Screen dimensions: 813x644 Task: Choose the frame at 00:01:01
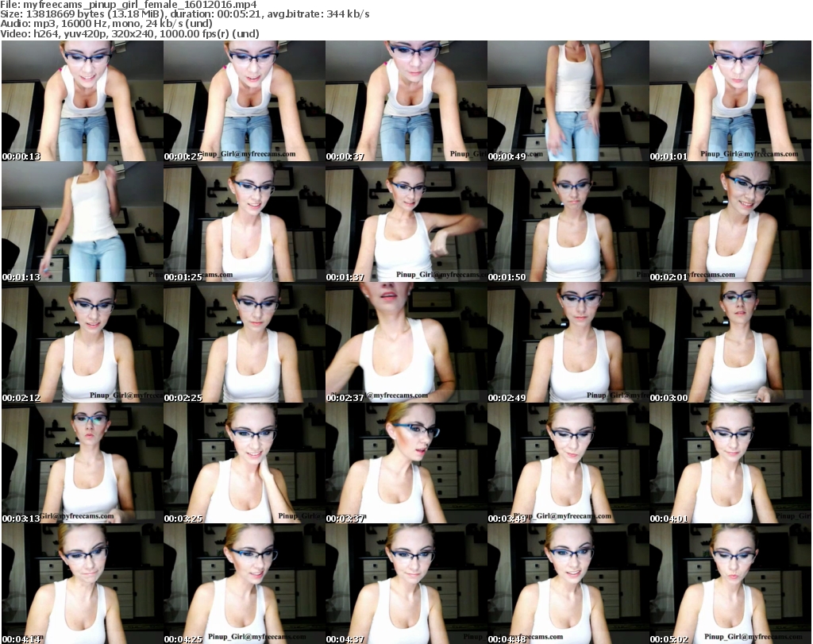tap(730, 101)
